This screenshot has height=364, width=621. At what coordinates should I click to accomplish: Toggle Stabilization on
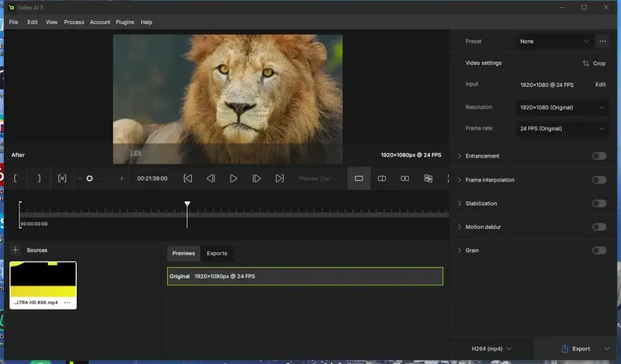[598, 203]
